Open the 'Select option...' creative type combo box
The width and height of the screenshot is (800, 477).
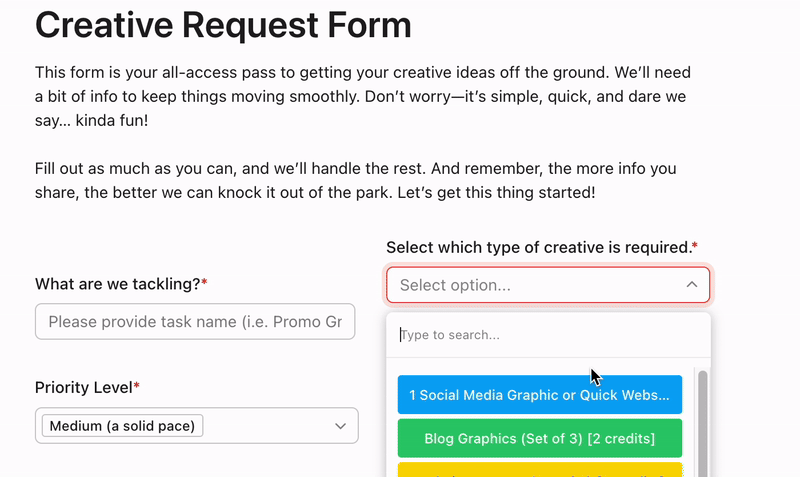pyautogui.click(x=548, y=285)
